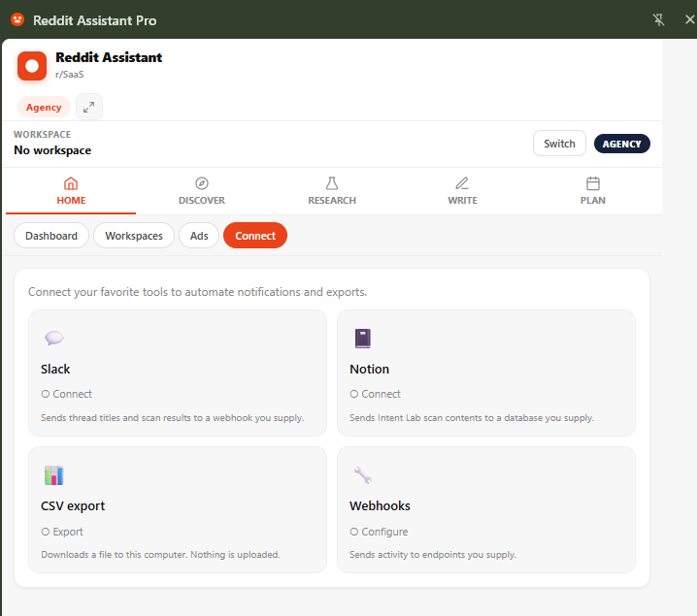Click 'Downloads a file to this computer' description
Screen dimensions: 697x616
(x=160, y=555)
